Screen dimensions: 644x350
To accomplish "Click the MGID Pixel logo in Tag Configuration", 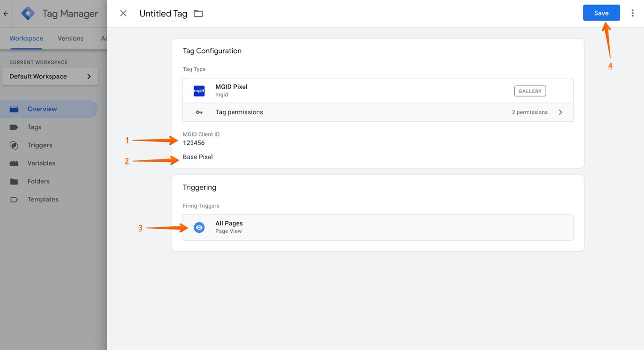I will pyautogui.click(x=199, y=90).
